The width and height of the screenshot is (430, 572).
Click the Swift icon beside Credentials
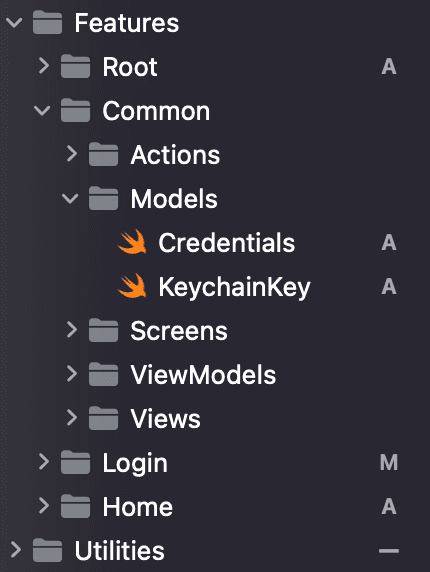point(132,242)
